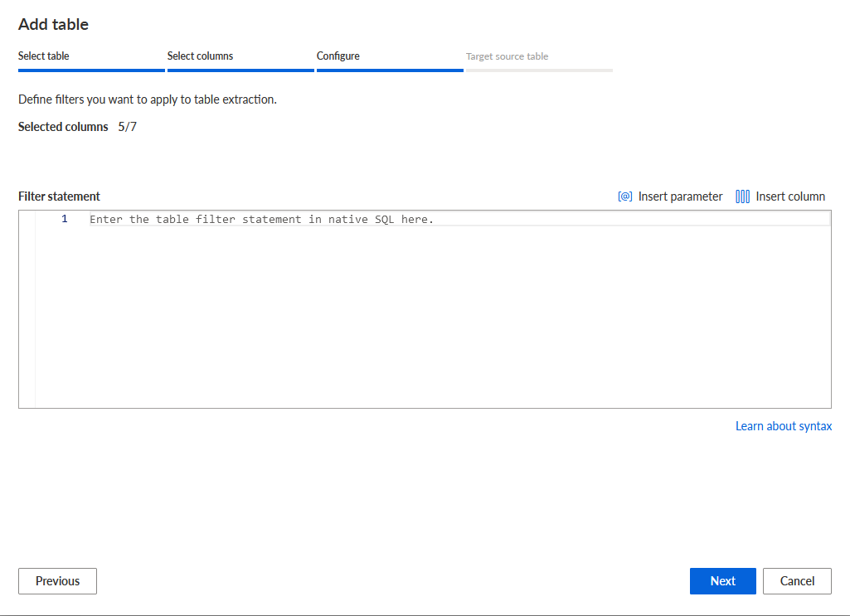Click the Insert parameter label
This screenshot has height=616, width=850.
click(x=680, y=196)
